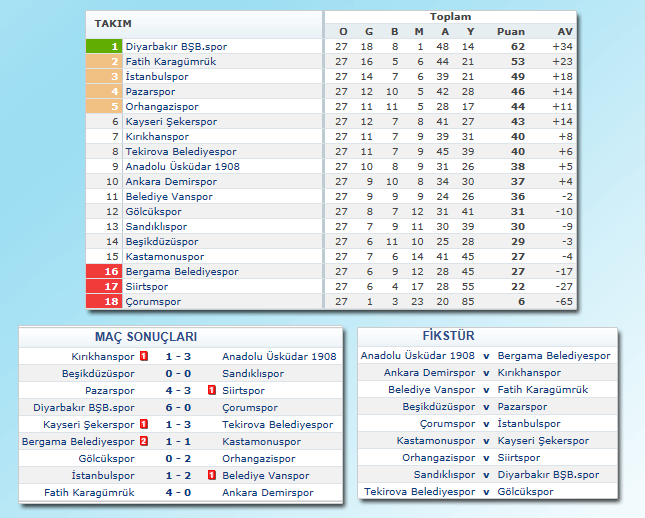
Task: Click the red card icon beside Kırıkhanspor
Action: (x=144, y=356)
